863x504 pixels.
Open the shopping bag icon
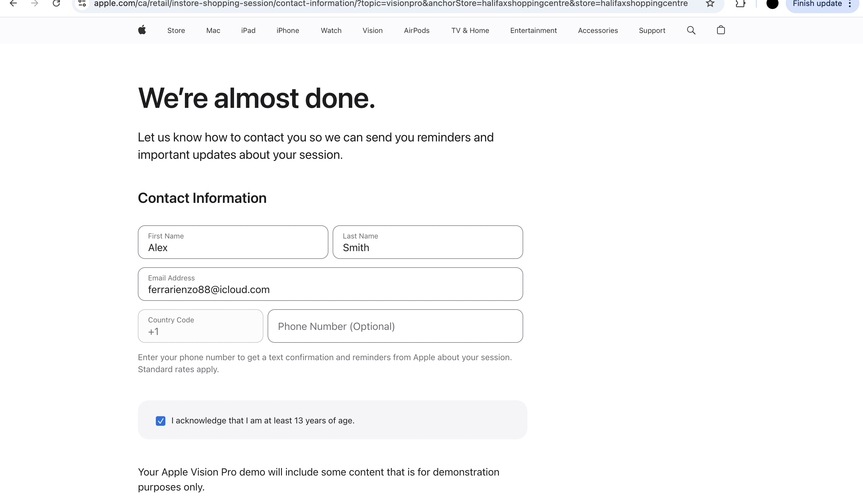tap(721, 30)
